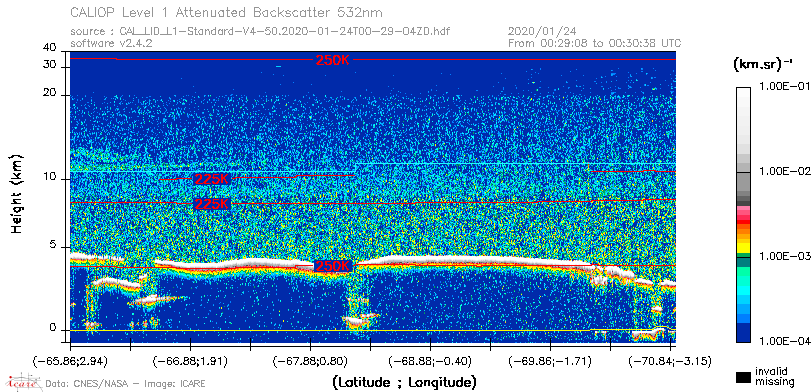Screen dimensions: 811x392
Task: Click the 250K label on the cloud layer
Action: [x=333, y=266]
